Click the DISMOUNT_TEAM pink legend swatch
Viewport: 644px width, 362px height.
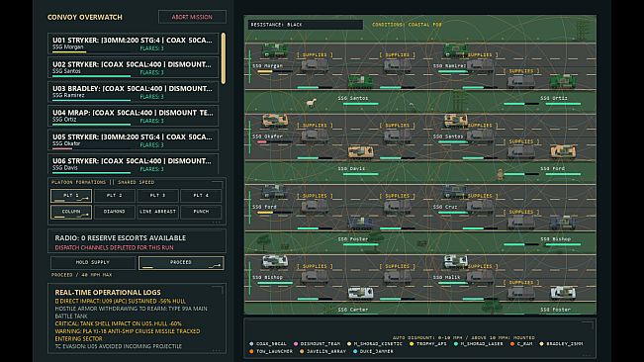(x=296, y=344)
